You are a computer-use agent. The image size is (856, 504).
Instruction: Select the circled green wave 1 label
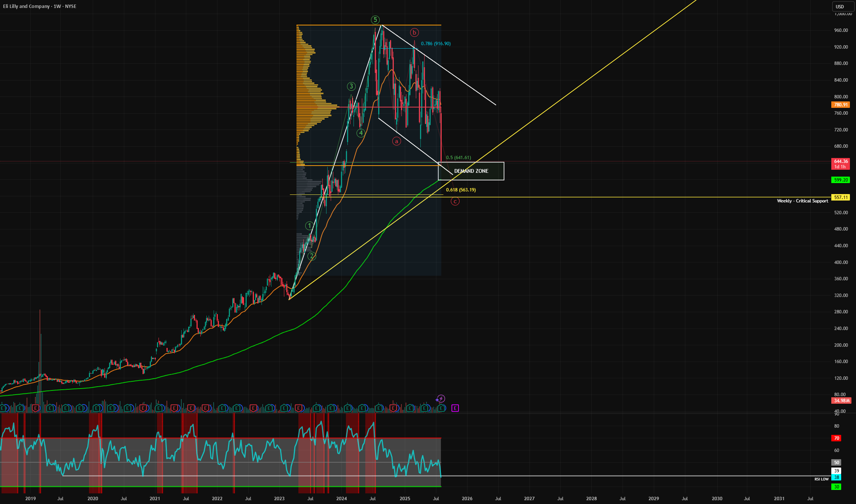tap(309, 226)
